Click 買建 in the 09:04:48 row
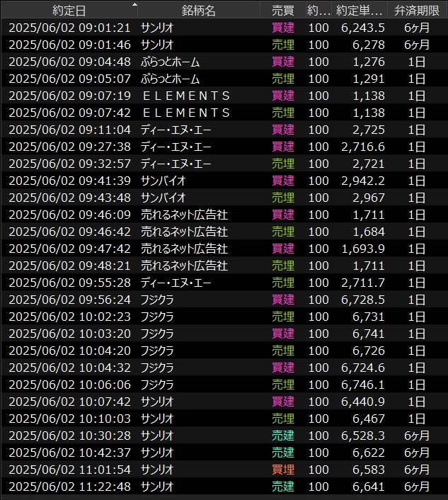This screenshot has height=500, width=448. (x=283, y=62)
